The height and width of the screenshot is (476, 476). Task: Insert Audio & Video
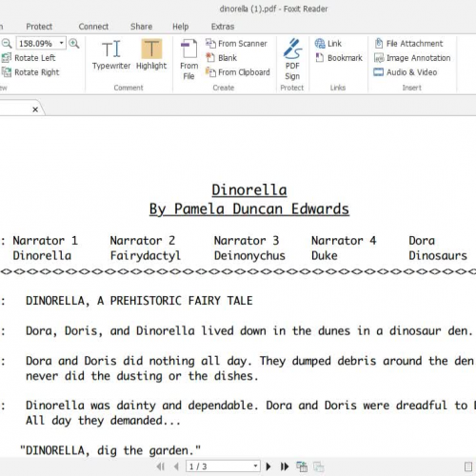coord(406,72)
